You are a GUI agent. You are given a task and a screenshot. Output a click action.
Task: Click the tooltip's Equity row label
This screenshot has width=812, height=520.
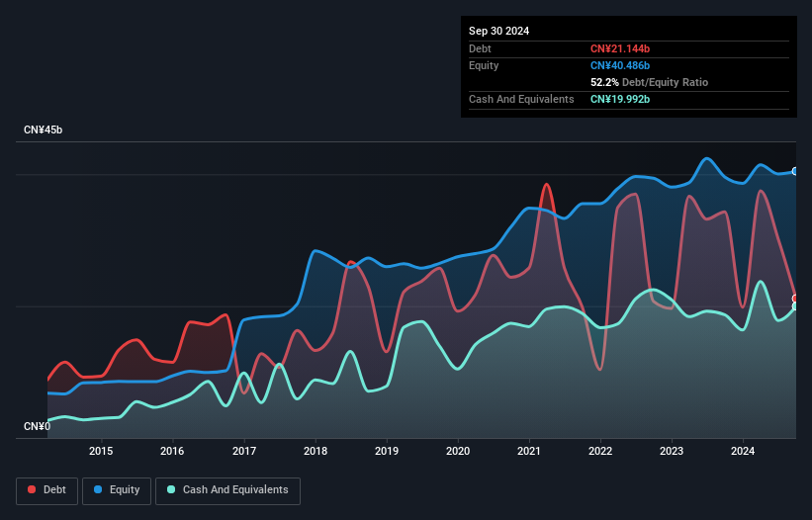tap(484, 65)
